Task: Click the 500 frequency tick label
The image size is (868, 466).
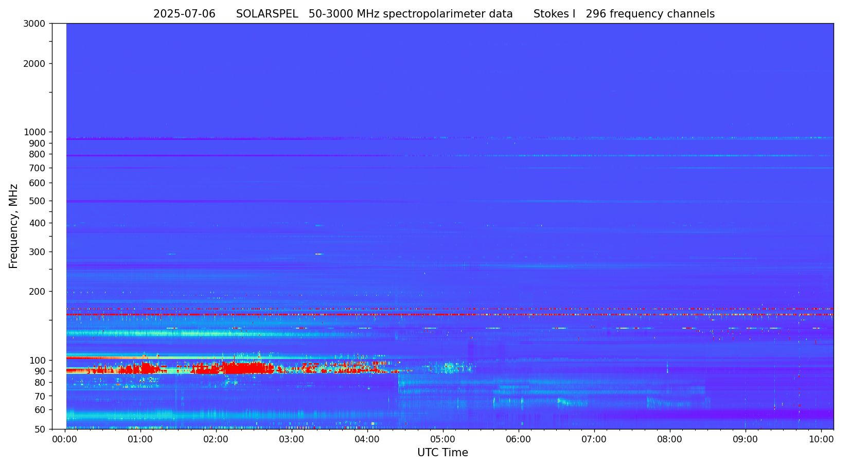Action: [37, 201]
